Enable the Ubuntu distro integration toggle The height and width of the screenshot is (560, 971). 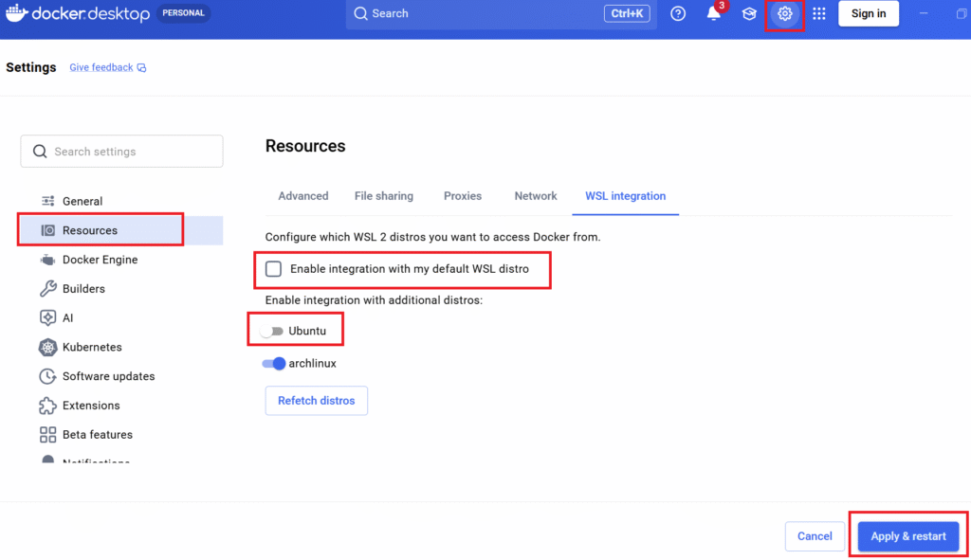(273, 329)
